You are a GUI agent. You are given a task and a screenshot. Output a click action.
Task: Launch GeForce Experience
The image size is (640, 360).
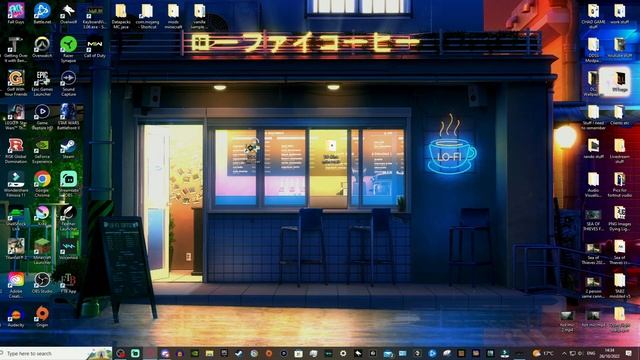tap(42, 150)
